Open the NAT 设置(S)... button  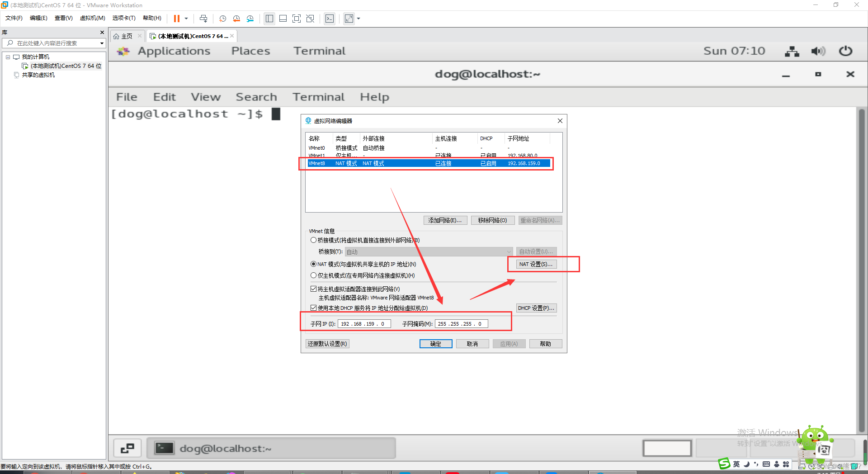pyautogui.click(x=536, y=264)
